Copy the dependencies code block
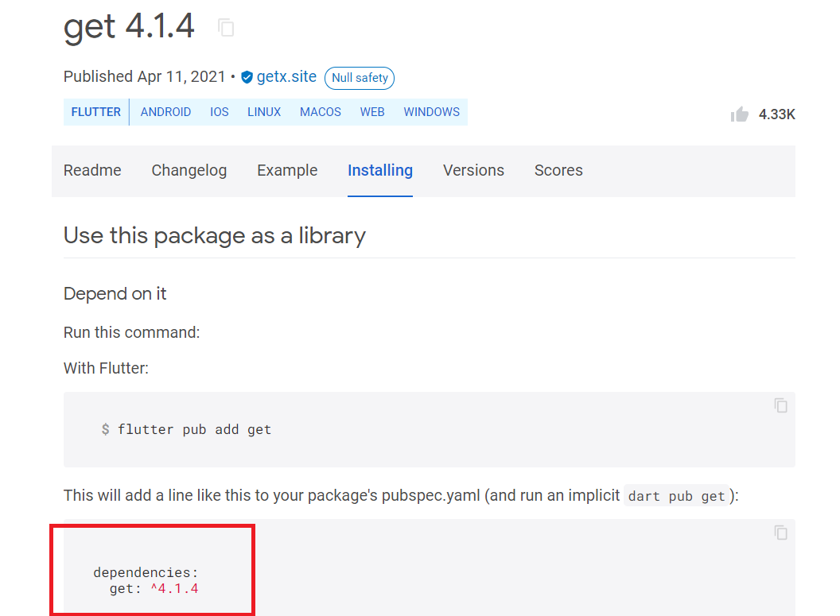This screenshot has height=616, width=840. [780, 533]
